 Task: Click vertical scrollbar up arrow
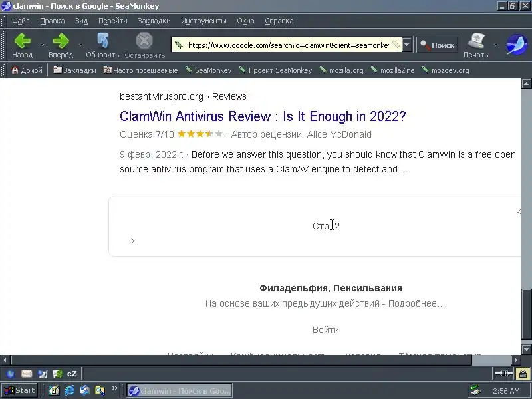[526, 84]
